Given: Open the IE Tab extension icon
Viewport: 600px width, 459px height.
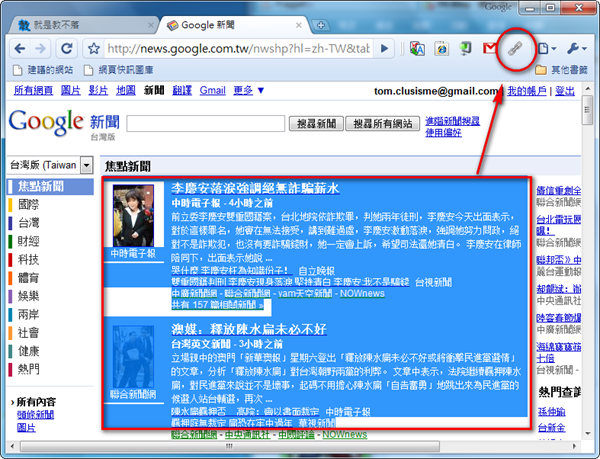Looking at the screenshot, I should coord(442,49).
